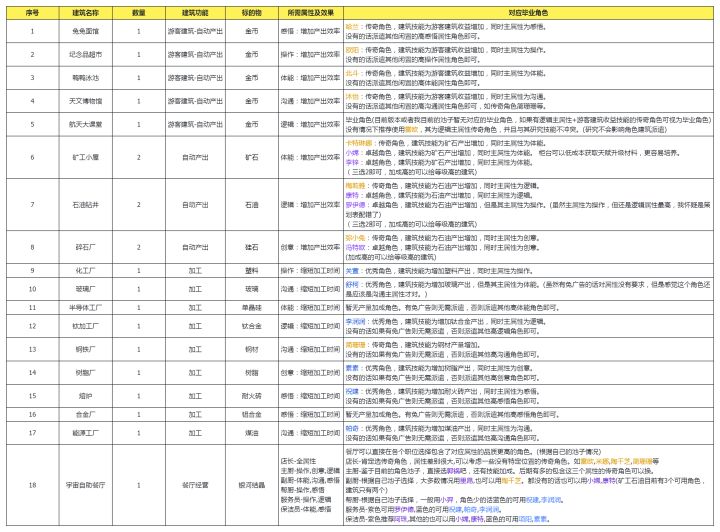Select the 对应毕业角色 header cell
720x532 pixels.
(x=529, y=13)
